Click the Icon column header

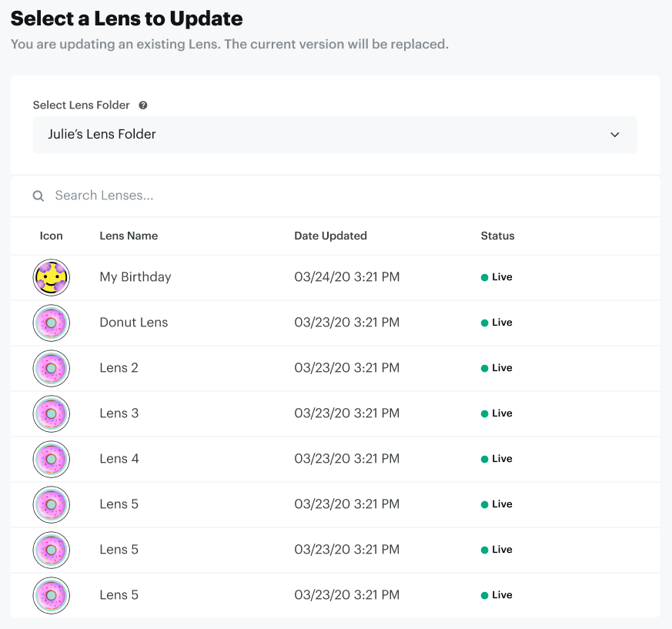[52, 236]
